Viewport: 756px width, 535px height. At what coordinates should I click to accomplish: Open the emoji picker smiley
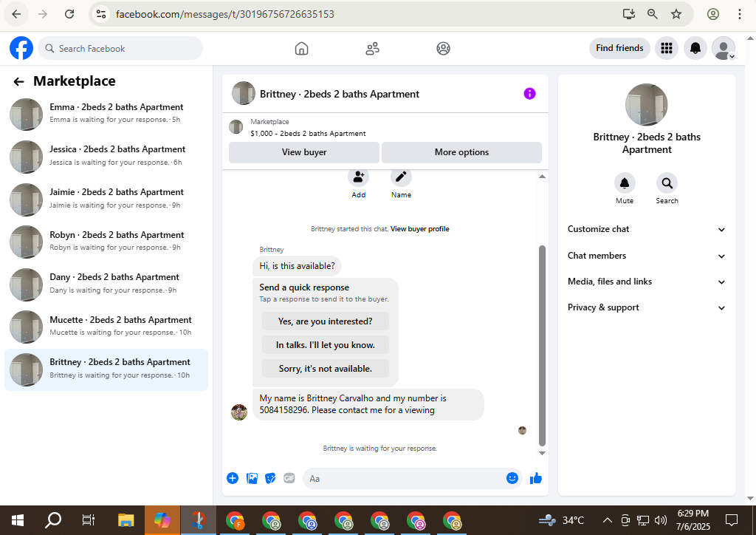(x=512, y=478)
